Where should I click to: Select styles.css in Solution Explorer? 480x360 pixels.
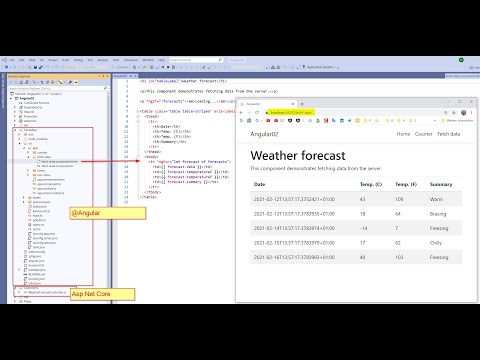[x=38, y=225]
